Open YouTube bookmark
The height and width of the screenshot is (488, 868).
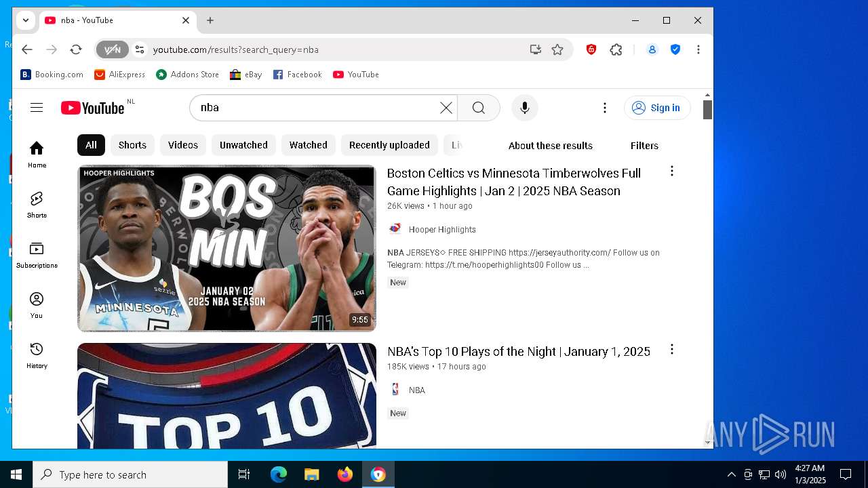click(356, 75)
